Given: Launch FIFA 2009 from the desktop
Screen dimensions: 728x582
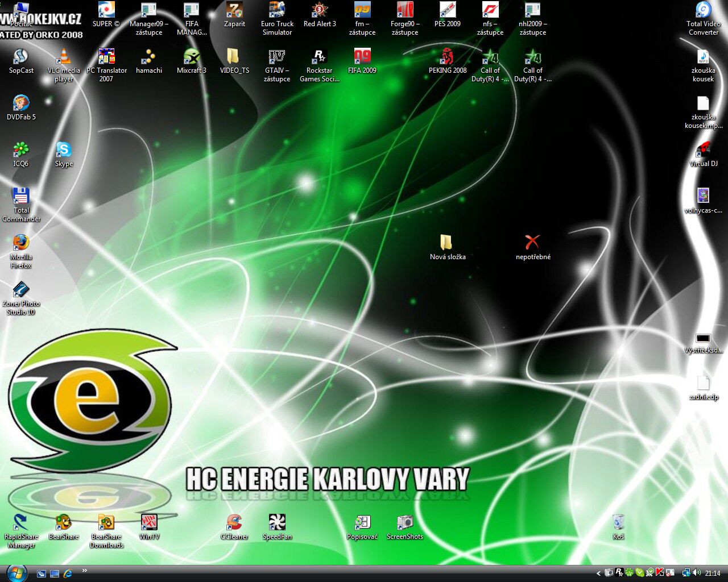Looking at the screenshot, I should (x=362, y=61).
